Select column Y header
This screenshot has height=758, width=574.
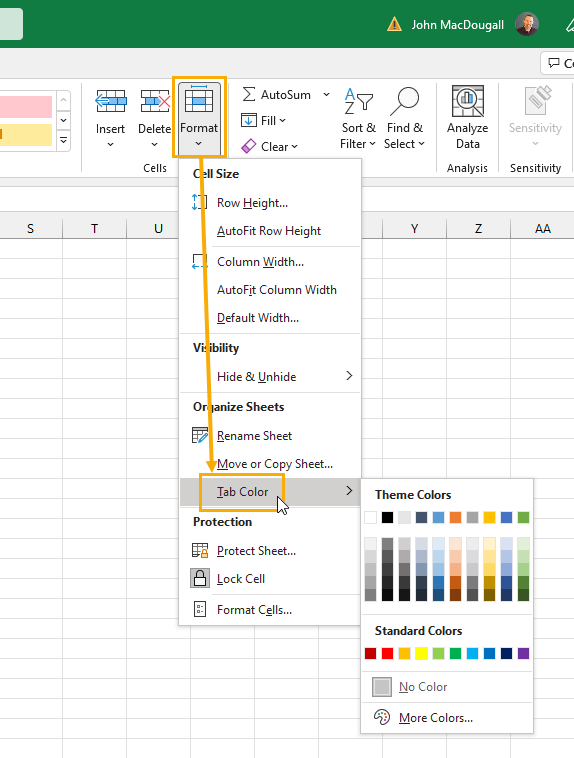pyautogui.click(x=414, y=229)
